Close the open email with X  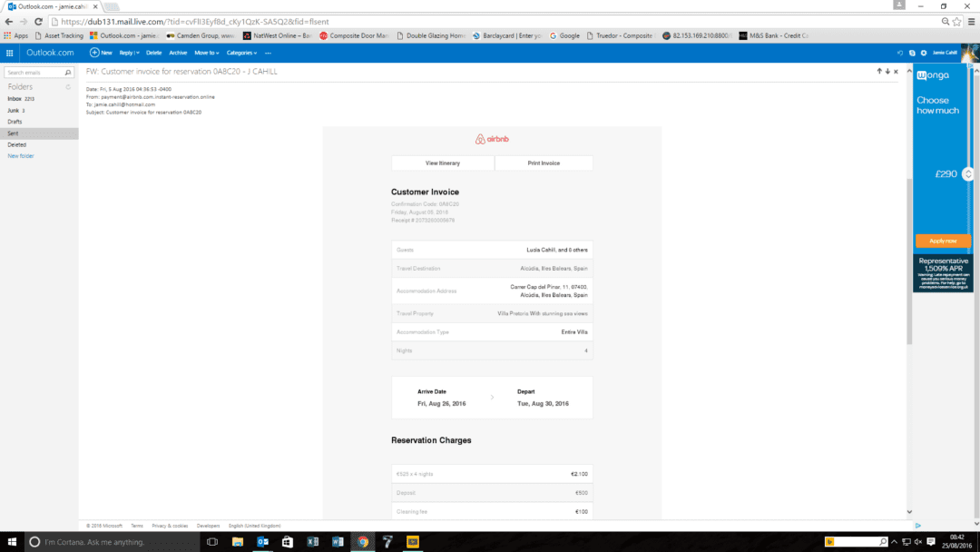click(896, 71)
